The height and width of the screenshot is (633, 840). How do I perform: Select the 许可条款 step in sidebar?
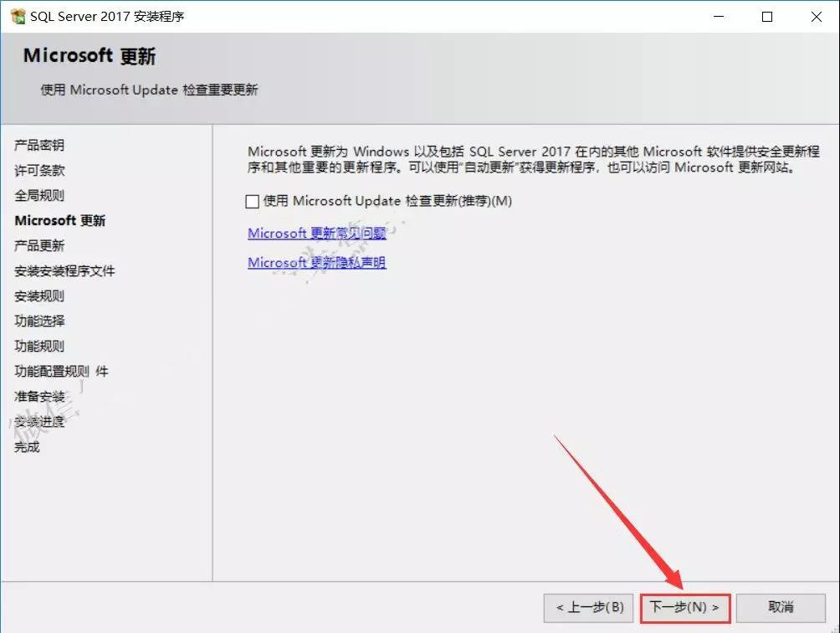pyautogui.click(x=39, y=171)
